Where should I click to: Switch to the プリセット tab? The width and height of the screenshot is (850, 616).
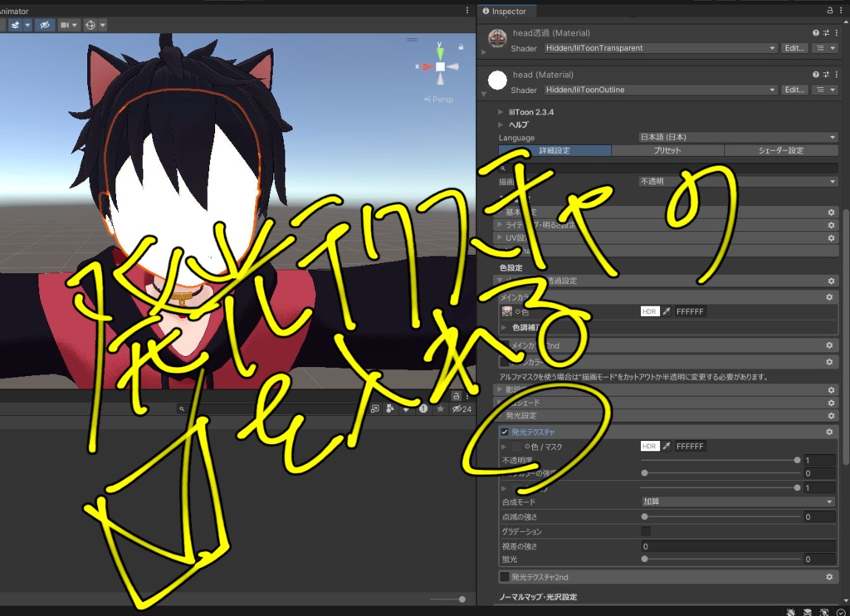[x=667, y=151]
